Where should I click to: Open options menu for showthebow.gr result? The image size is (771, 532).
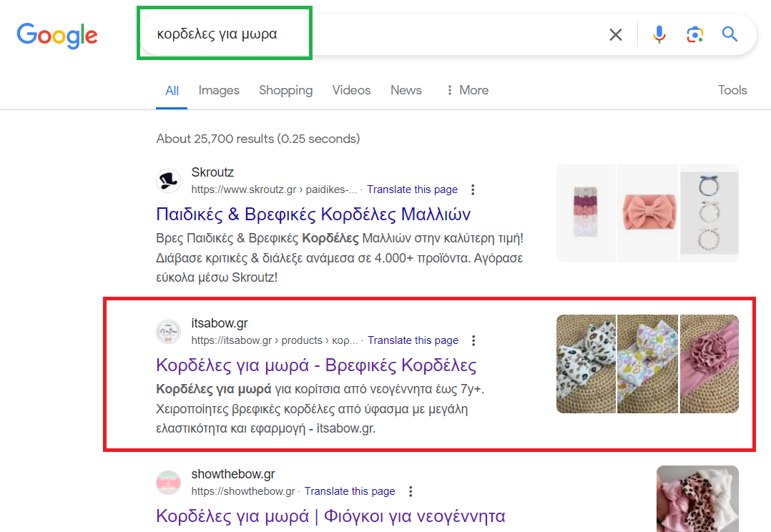point(411,491)
